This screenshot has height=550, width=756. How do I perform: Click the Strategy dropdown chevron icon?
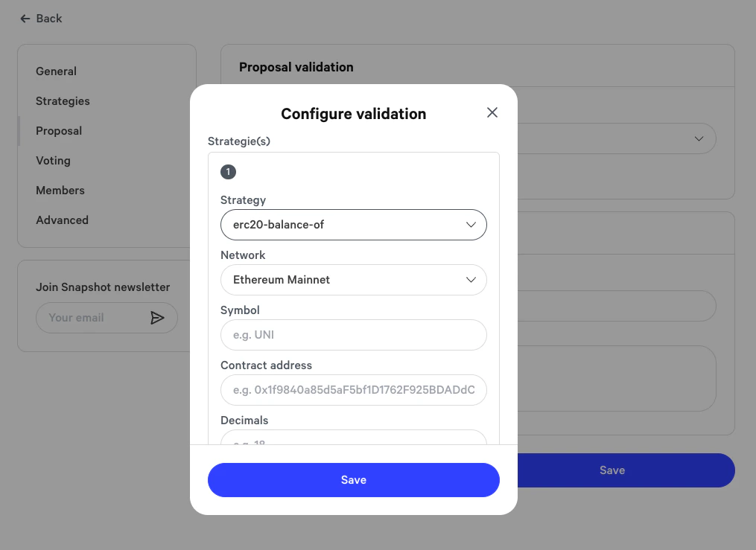(471, 224)
